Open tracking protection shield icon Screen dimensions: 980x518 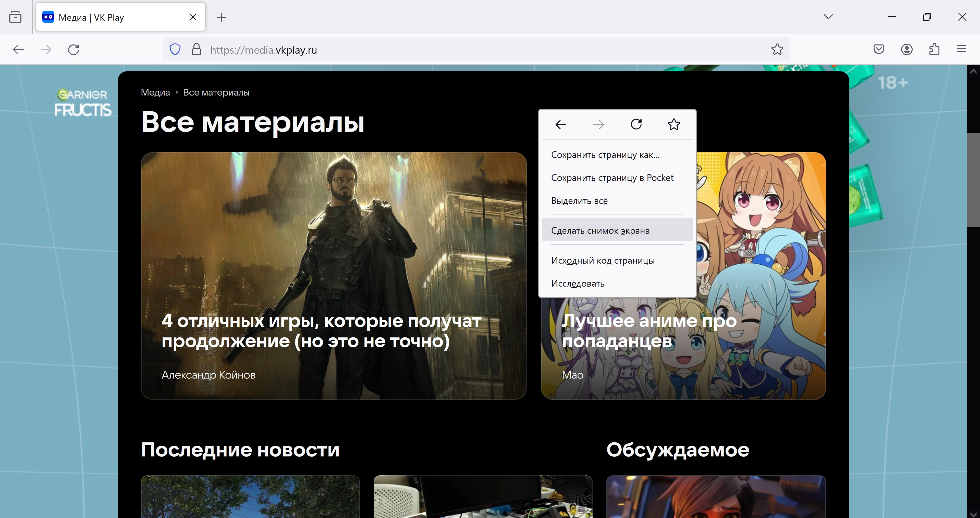tap(175, 50)
